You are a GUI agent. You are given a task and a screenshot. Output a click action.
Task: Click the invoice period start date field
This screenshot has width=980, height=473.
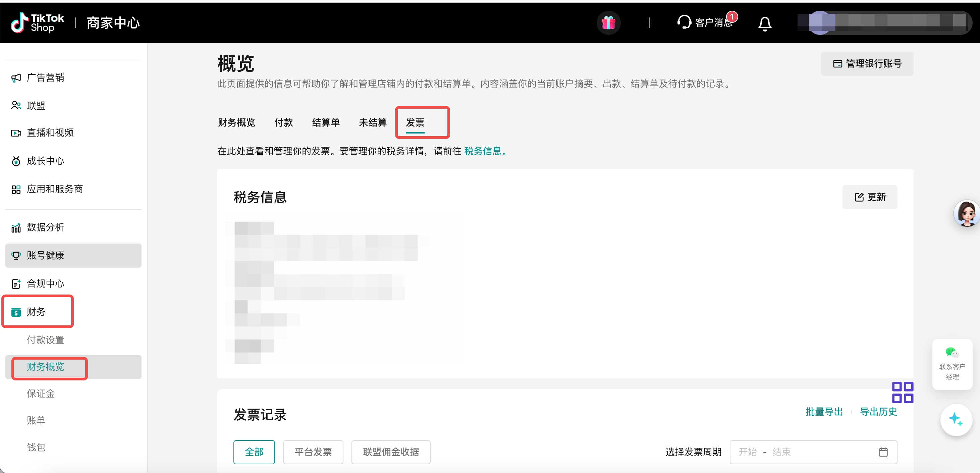pyautogui.click(x=747, y=452)
